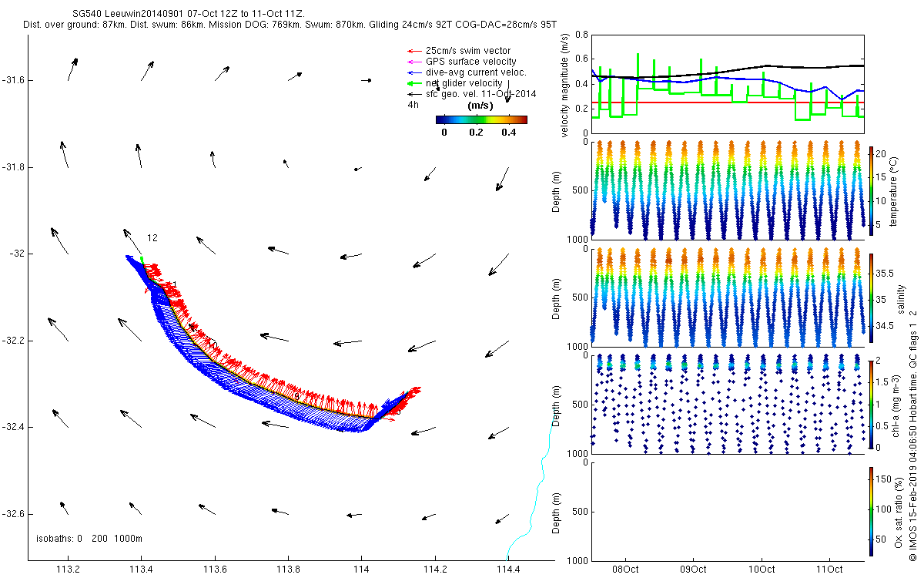
Task: Click latitude tick label '-32.4'
Action: click(x=13, y=427)
